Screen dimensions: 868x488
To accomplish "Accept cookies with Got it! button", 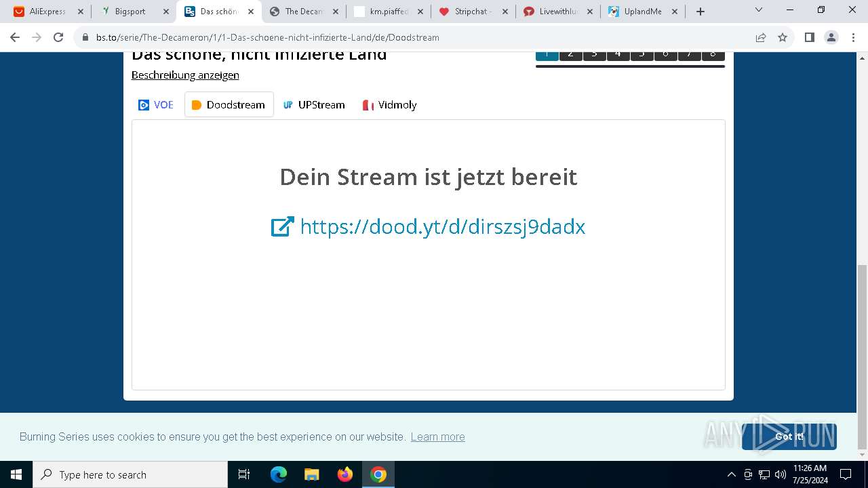I will click(789, 437).
